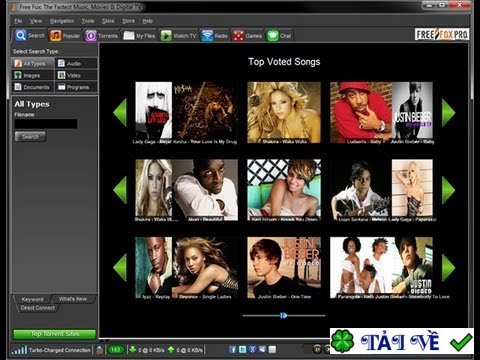Click the green download arrow icon
Image resolution: width=480 pixels, height=360 pixels.
coord(133,350)
